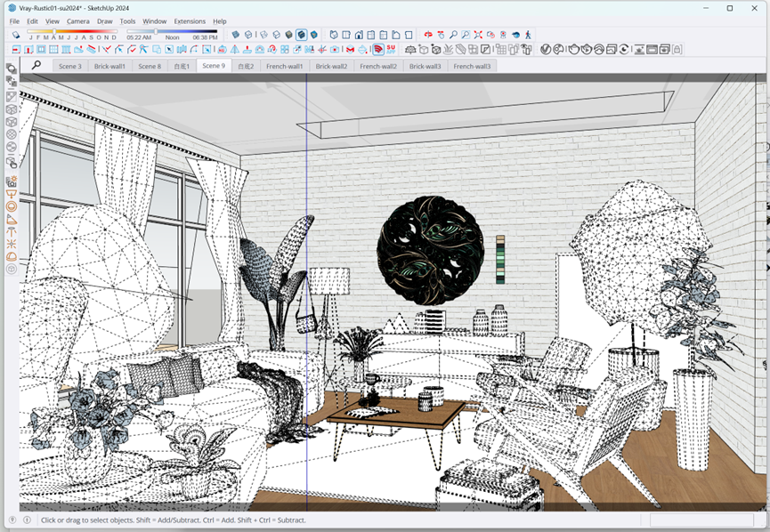Switch to the French-wall2 scene tab

pos(378,66)
